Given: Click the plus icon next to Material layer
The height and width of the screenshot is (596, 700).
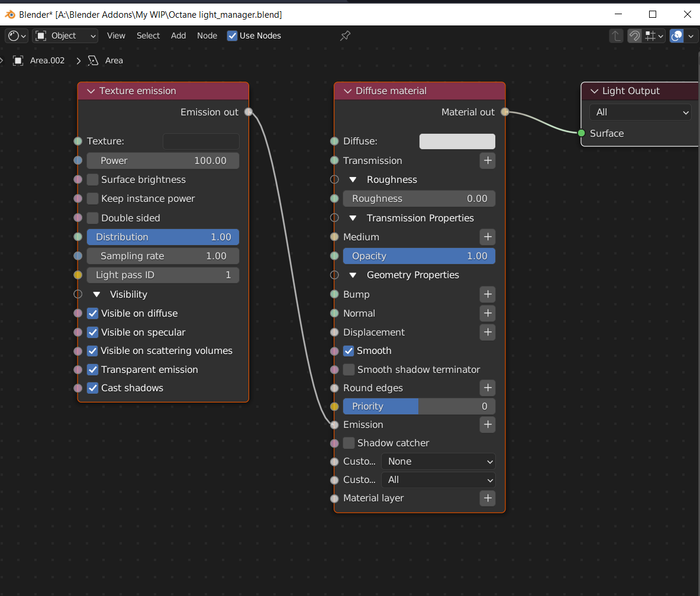Looking at the screenshot, I should pos(488,498).
